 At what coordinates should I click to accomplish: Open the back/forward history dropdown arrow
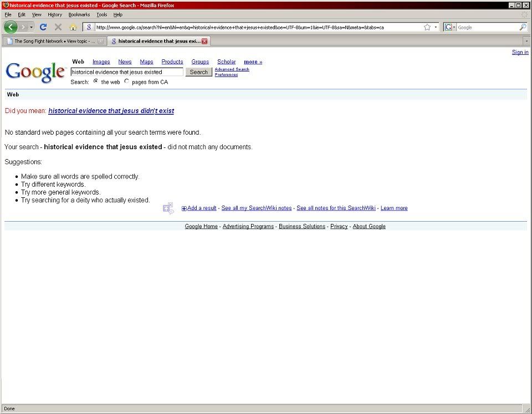31,27
